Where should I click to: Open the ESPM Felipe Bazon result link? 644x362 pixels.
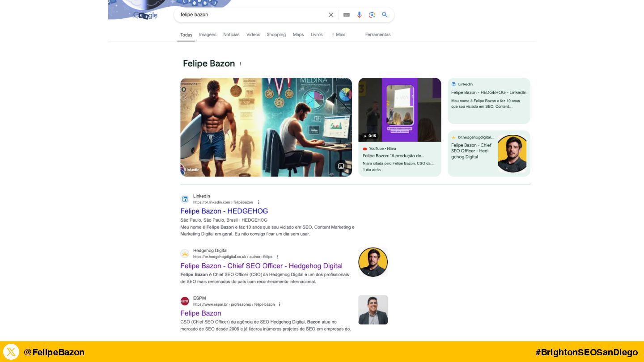[x=201, y=313]
